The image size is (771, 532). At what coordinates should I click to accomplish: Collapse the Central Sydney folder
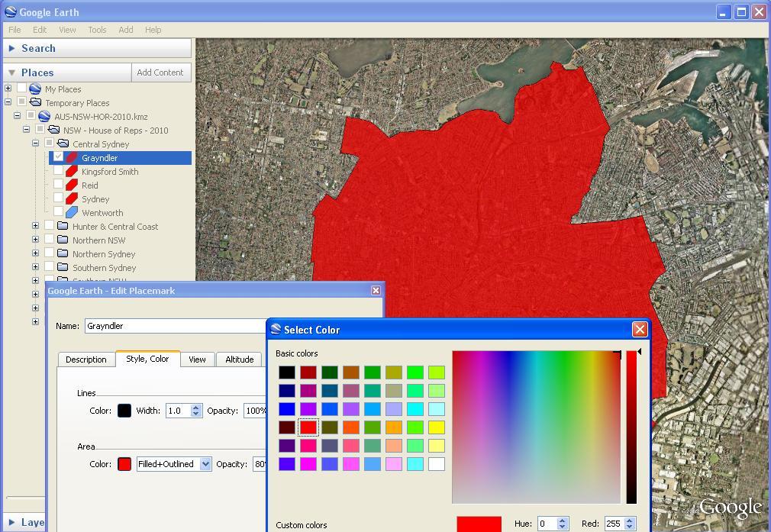point(35,143)
